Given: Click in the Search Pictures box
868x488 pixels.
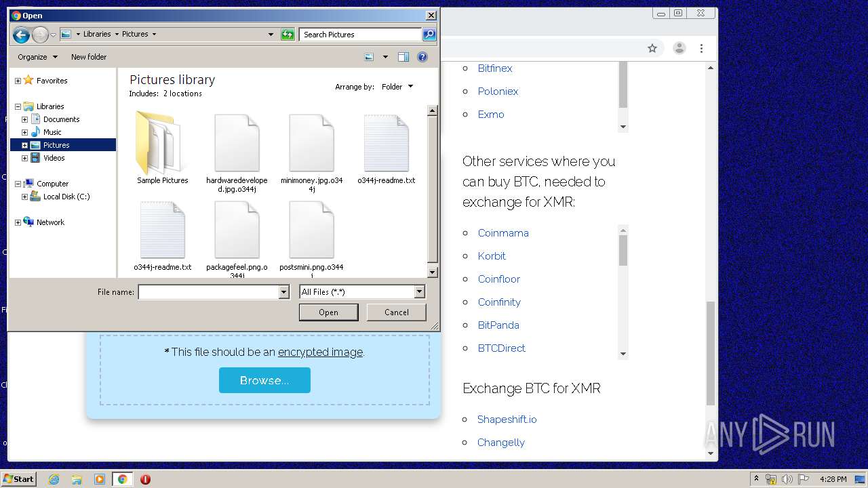Looking at the screenshot, I should tap(361, 35).
